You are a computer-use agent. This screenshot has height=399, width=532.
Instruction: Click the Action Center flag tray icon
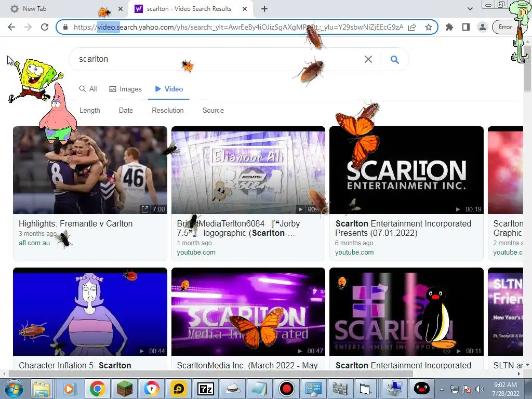coord(467,389)
